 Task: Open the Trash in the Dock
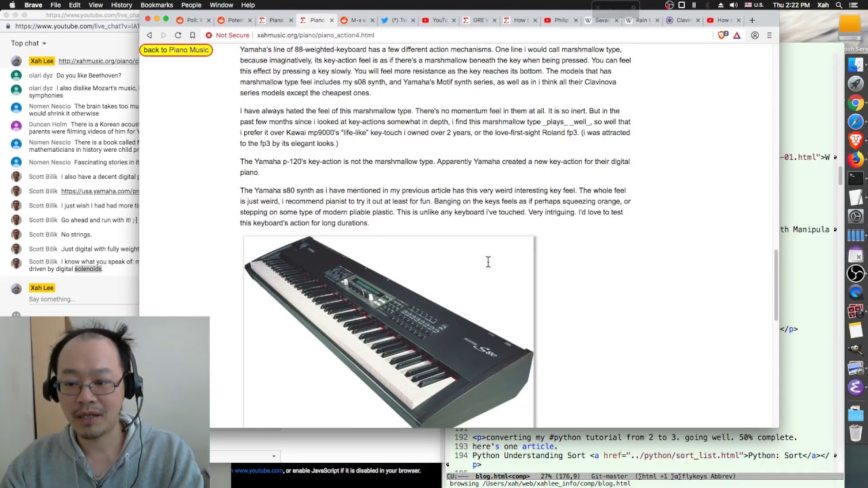coord(856,433)
